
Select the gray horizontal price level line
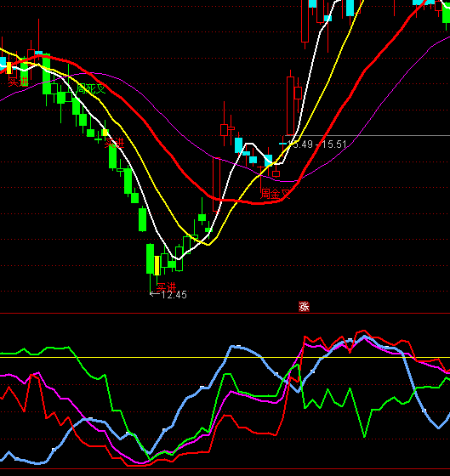pyautogui.click(x=367, y=135)
